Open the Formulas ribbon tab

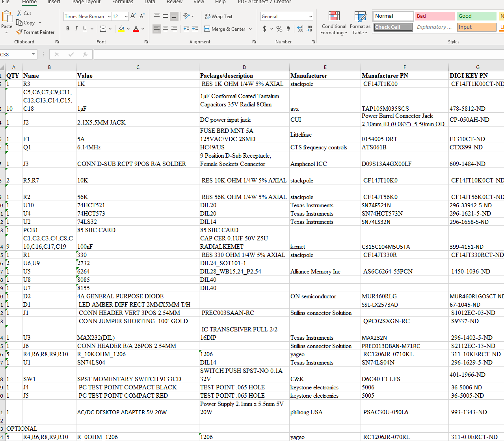(123, 2)
